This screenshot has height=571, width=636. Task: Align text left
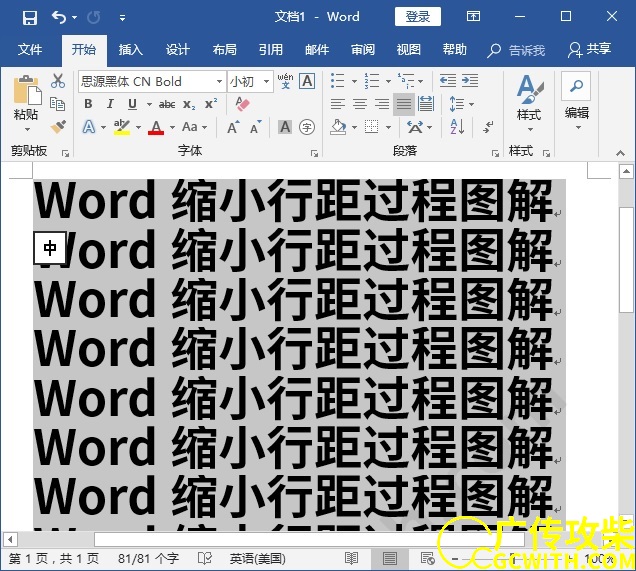click(x=337, y=104)
